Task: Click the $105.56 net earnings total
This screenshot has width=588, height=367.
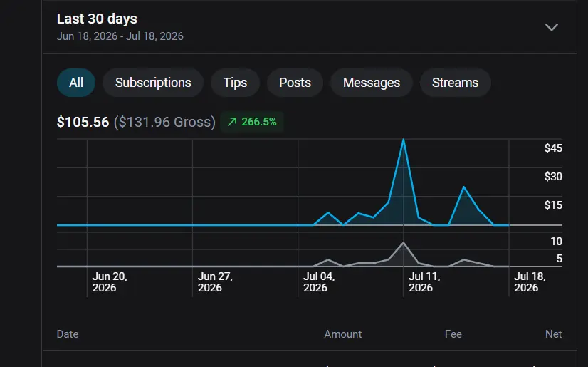Action: tap(83, 122)
